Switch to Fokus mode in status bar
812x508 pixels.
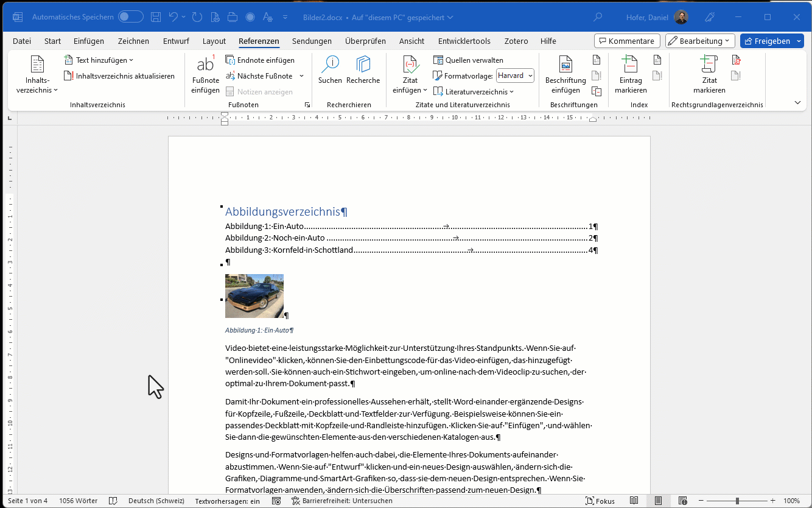600,501
